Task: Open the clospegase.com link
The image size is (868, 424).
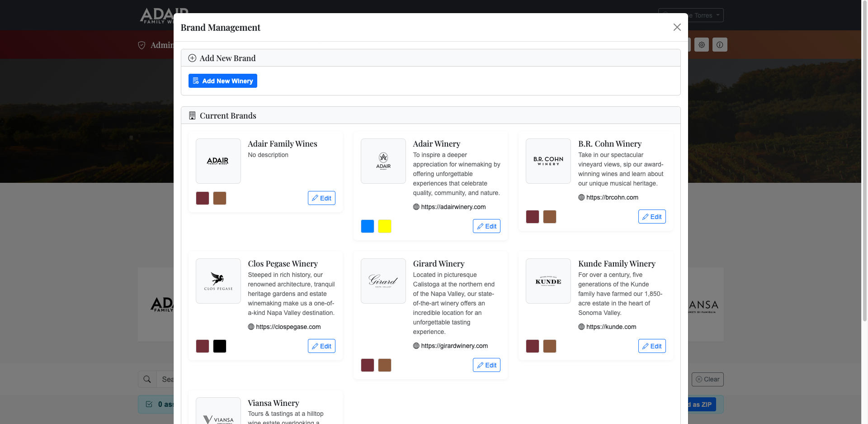Action: pyautogui.click(x=288, y=327)
